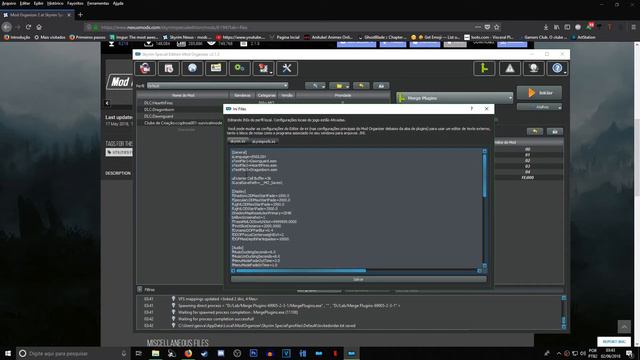Click the restore backup arrow above plugin list
Viewport: 640px width, 360px height.
535,131
